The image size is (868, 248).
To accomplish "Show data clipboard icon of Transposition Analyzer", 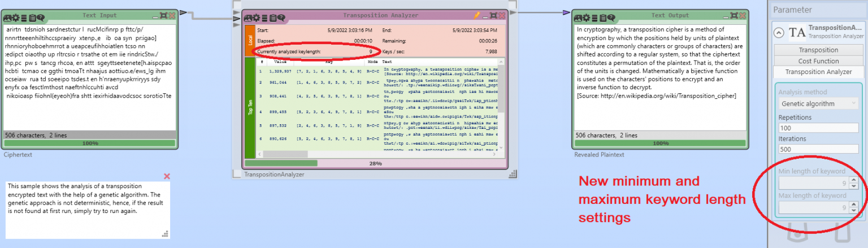I will click(x=273, y=18).
